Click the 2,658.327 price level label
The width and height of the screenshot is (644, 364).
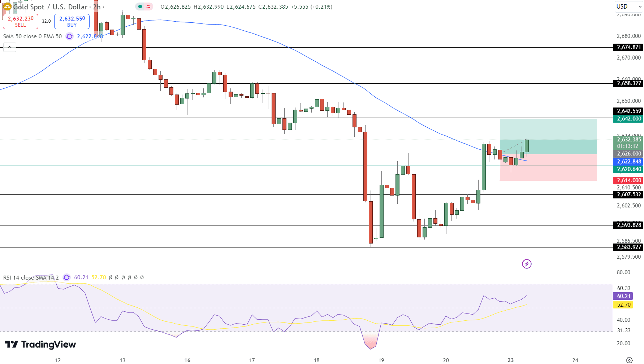tap(628, 83)
